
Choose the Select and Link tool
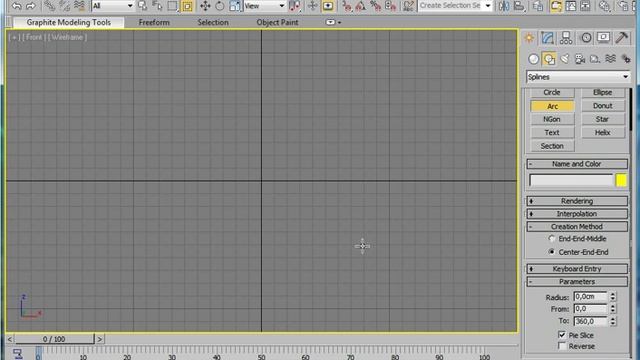click(49, 6)
